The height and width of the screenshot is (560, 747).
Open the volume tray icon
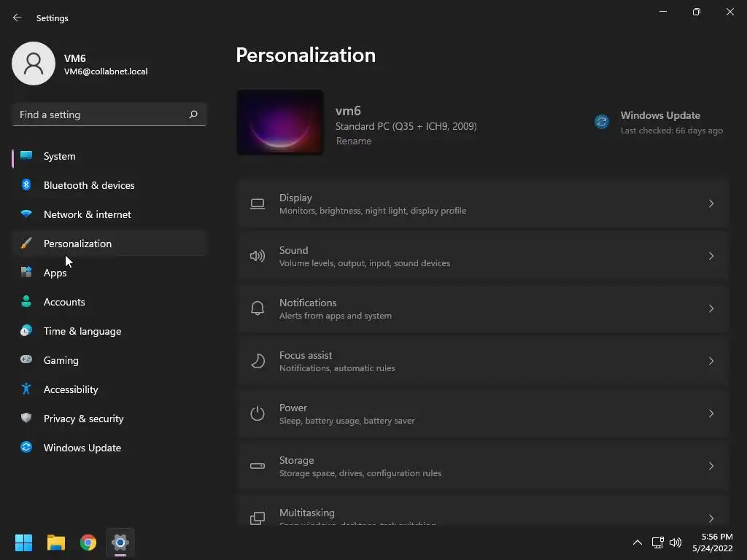click(676, 542)
